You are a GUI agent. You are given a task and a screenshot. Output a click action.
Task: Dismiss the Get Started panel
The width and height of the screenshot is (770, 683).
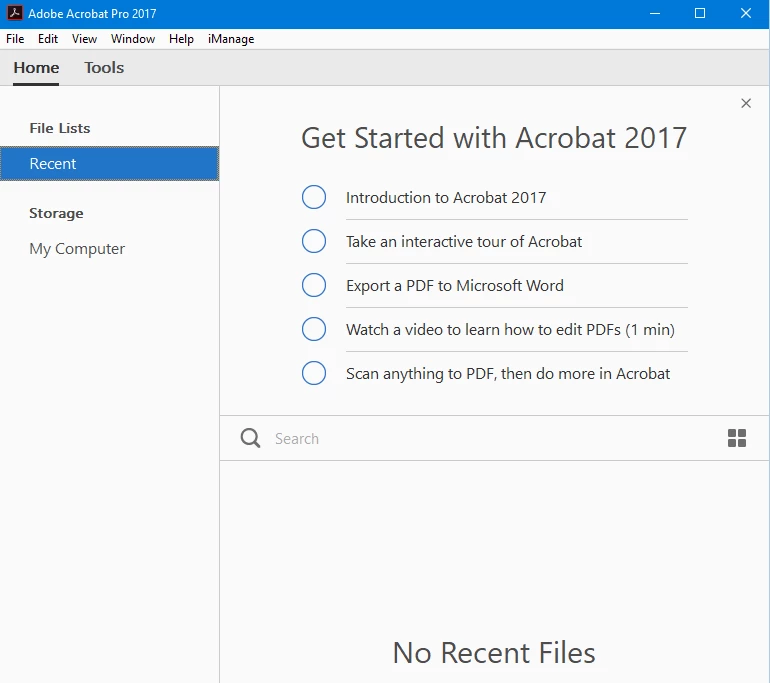pyautogui.click(x=746, y=103)
